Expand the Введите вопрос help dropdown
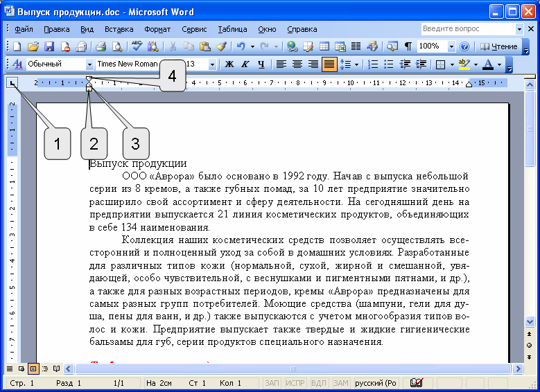This screenshot has height=392, width=540. click(519, 29)
